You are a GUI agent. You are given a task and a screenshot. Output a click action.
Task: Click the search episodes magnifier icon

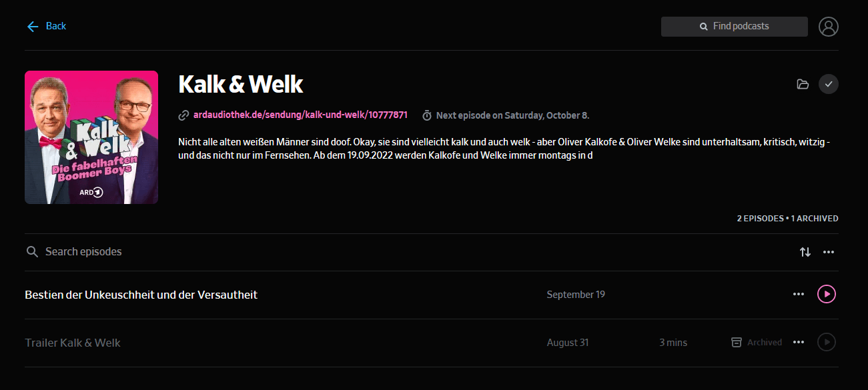(x=31, y=252)
